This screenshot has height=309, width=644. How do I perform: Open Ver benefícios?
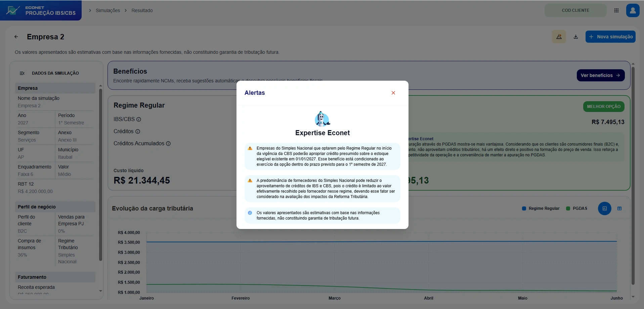pyautogui.click(x=601, y=75)
